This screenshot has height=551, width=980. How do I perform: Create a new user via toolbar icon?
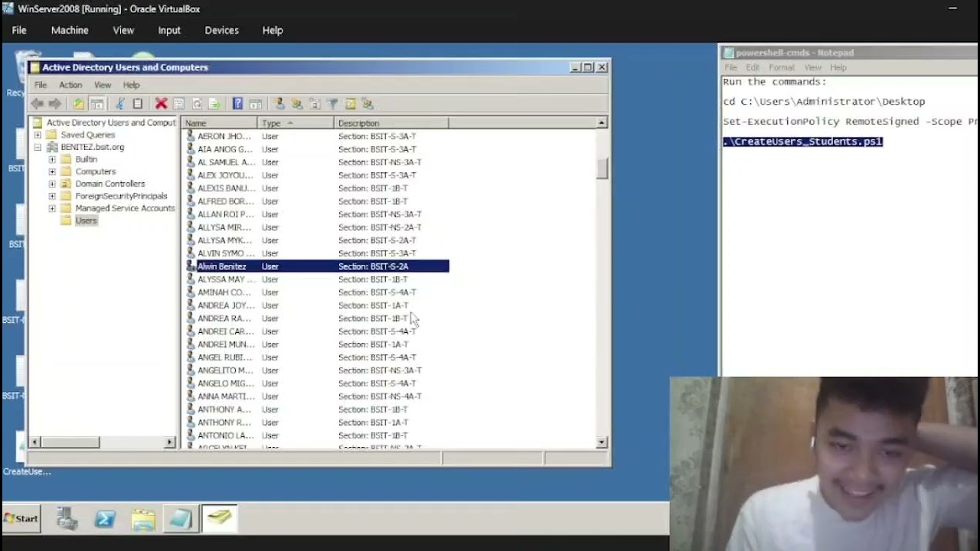[x=279, y=103]
